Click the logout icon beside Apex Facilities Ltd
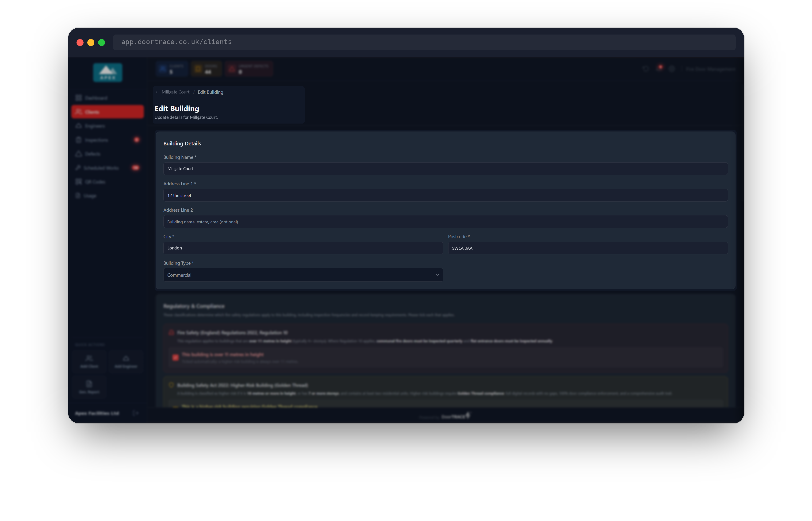This screenshot has height=521, width=812. (x=135, y=413)
